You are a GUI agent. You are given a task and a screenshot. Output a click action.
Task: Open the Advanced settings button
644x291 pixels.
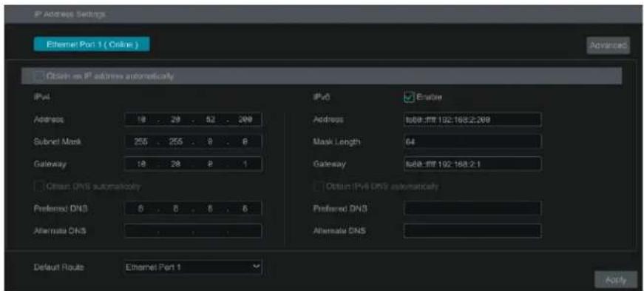[x=609, y=46]
